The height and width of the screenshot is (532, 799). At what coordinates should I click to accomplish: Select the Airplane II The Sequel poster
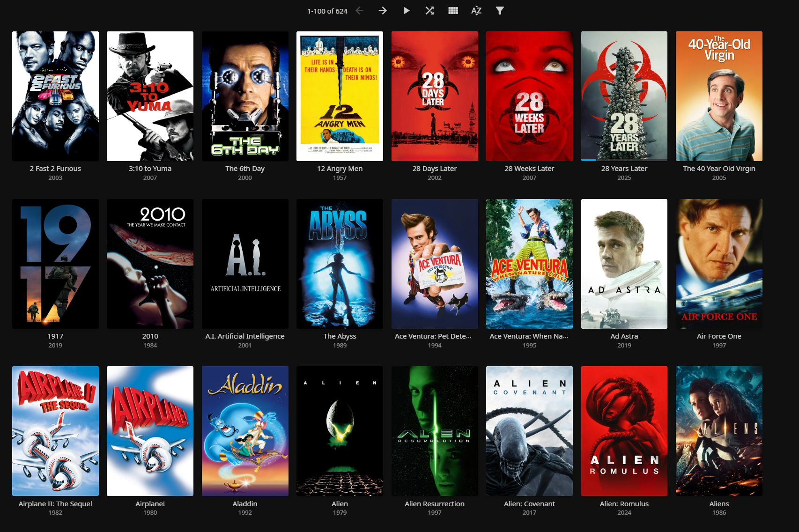(x=55, y=431)
